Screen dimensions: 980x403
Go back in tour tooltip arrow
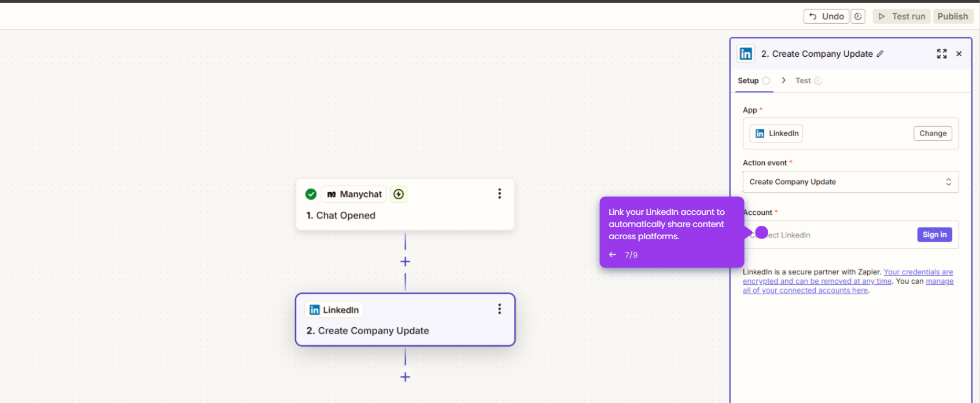[613, 255]
